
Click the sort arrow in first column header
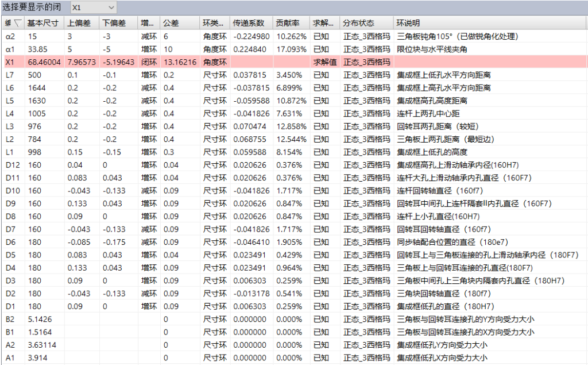17,24
